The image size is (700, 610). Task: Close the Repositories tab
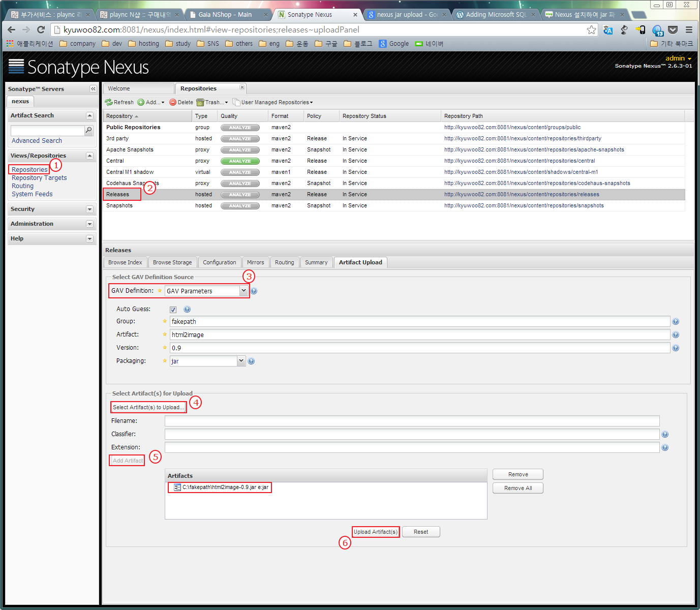click(242, 87)
